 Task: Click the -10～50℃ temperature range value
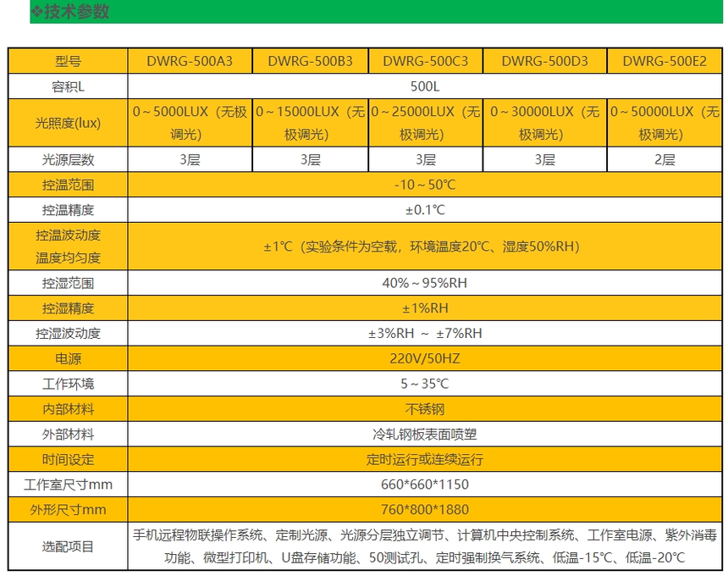425,185
